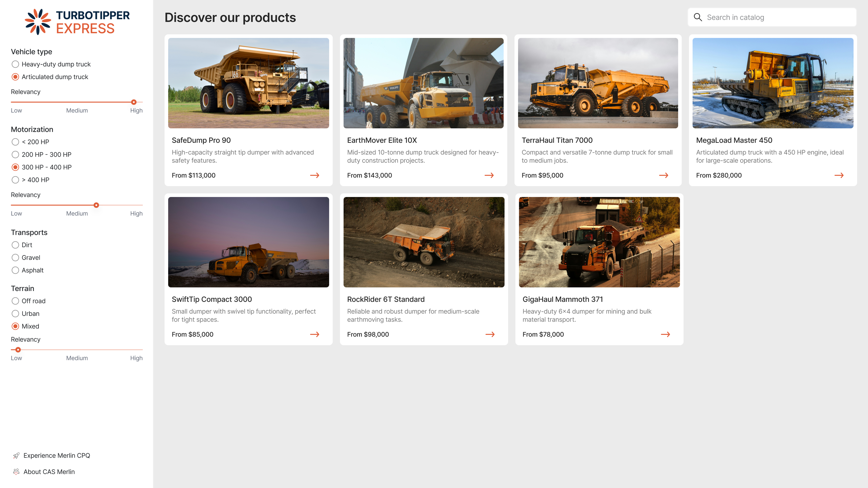Select Heavy-duty dump truck radio option

coord(15,64)
